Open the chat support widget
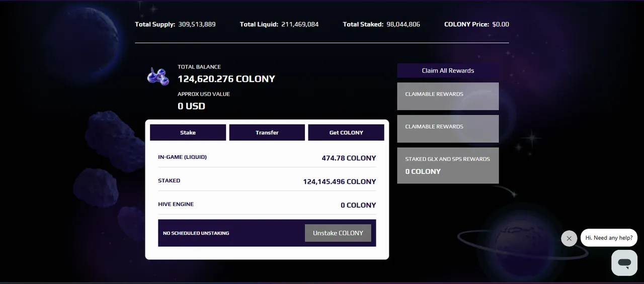Image resolution: width=644 pixels, height=284 pixels. point(624,262)
